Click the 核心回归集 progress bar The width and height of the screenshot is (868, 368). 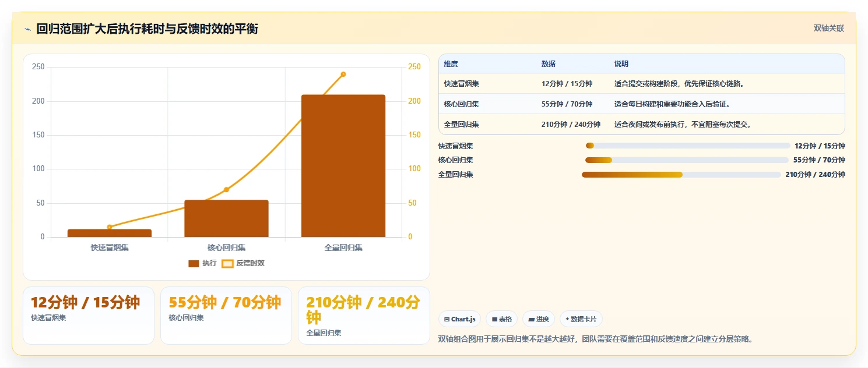pyautogui.click(x=687, y=160)
